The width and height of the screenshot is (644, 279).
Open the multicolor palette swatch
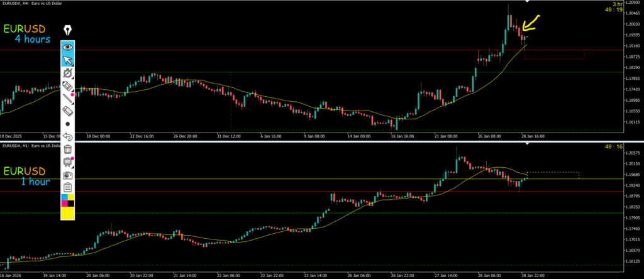(x=67, y=200)
